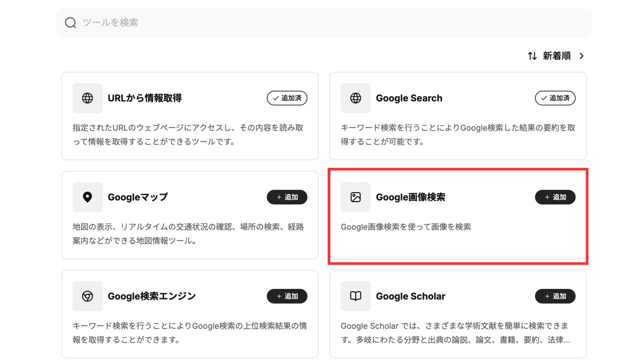Click the open book icon for Google Scholar
The image size is (644, 362).
click(x=356, y=296)
